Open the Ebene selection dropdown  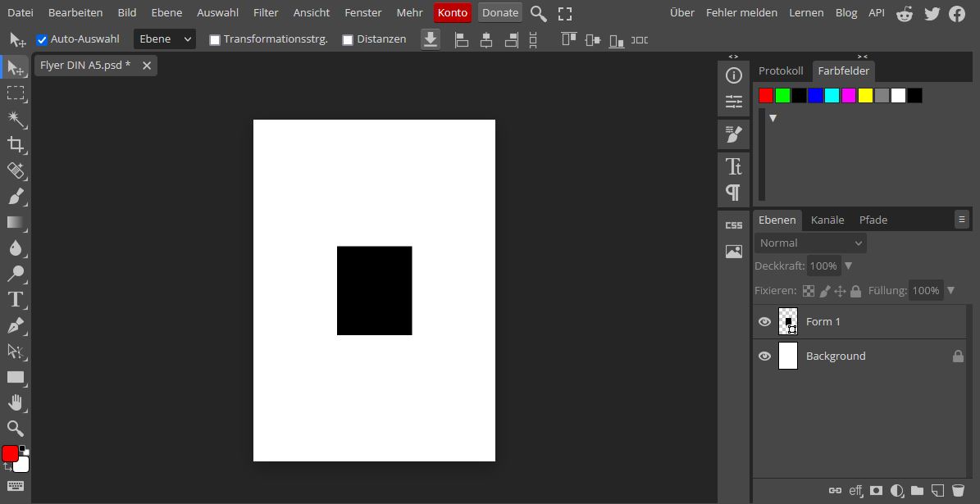[x=164, y=39]
